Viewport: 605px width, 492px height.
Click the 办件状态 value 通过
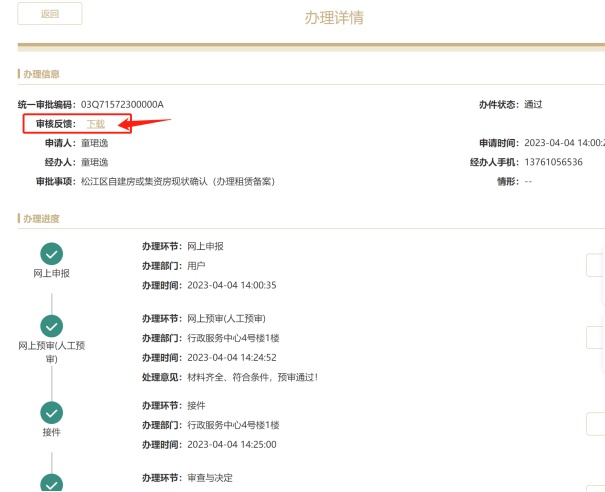533,105
